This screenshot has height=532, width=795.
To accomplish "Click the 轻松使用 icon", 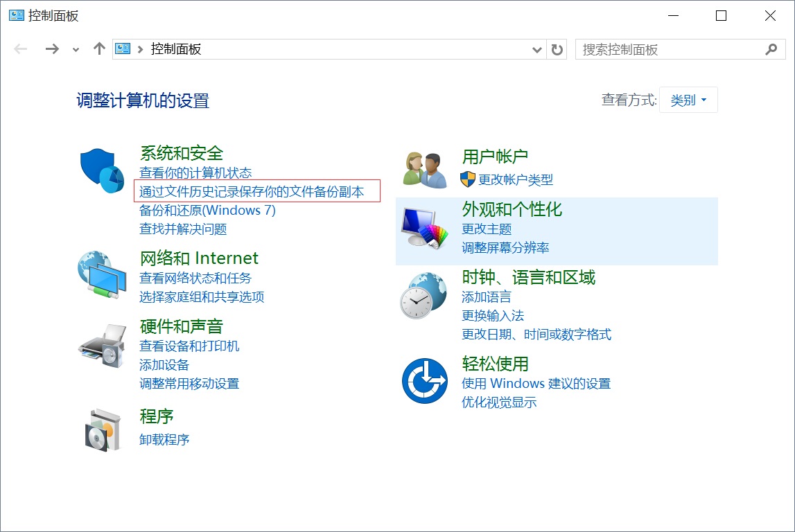I will point(423,381).
